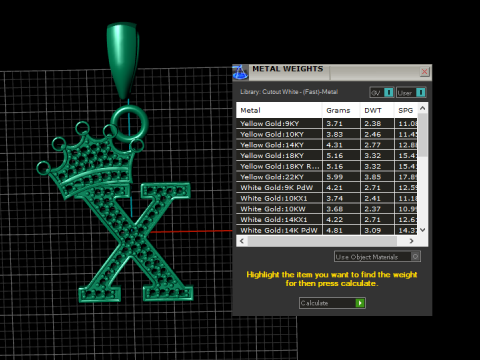Sort by the DWT column header

377,110
